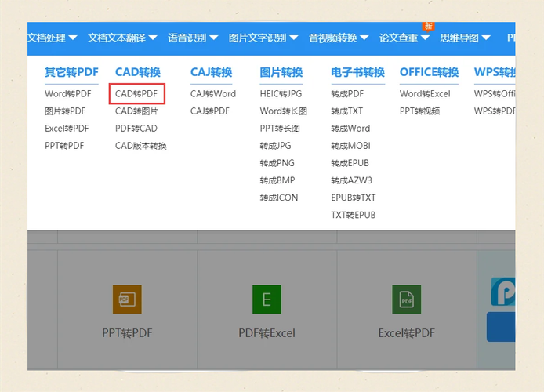The width and height of the screenshot is (544, 392).
Task: Select HEIC转JPG under 图片转换
Action: pos(281,94)
